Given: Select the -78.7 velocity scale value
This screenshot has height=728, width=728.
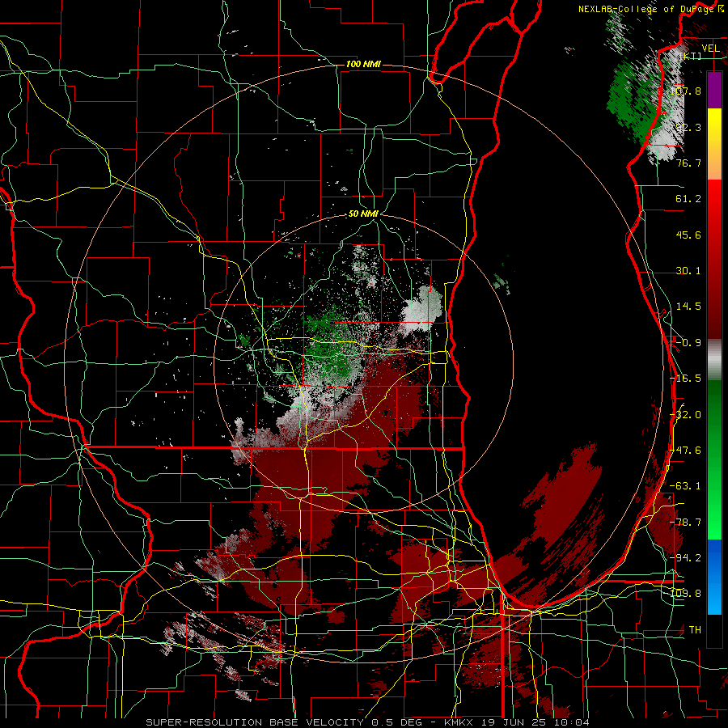Looking at the screenshot, I should pos(685,523).
